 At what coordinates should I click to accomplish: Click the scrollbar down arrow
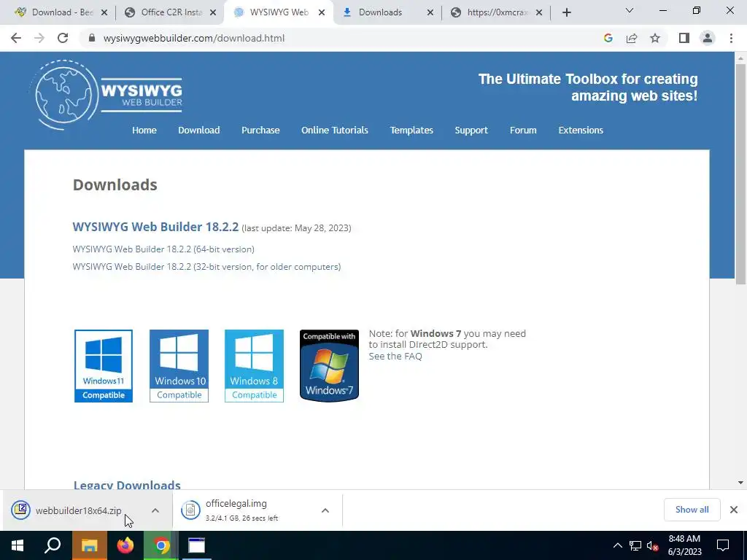(x=740, y=483)
